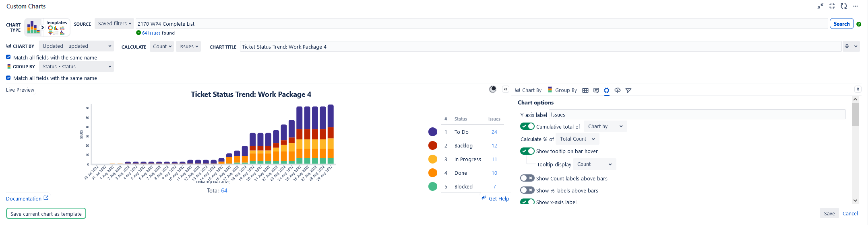Open the Cumulative total Chart by dropdown

[x=606, y=127]
